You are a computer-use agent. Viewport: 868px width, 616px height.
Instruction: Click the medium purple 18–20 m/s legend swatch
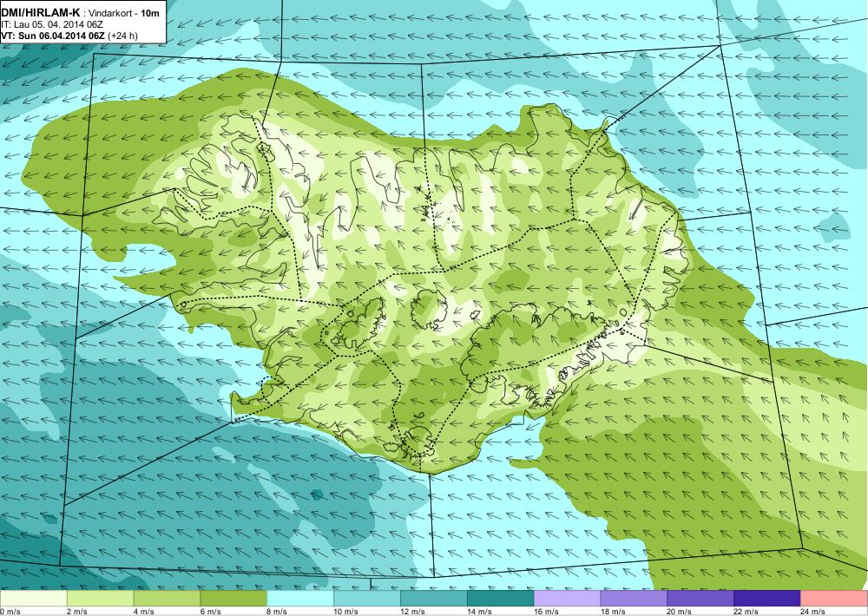tap(634, 599)
